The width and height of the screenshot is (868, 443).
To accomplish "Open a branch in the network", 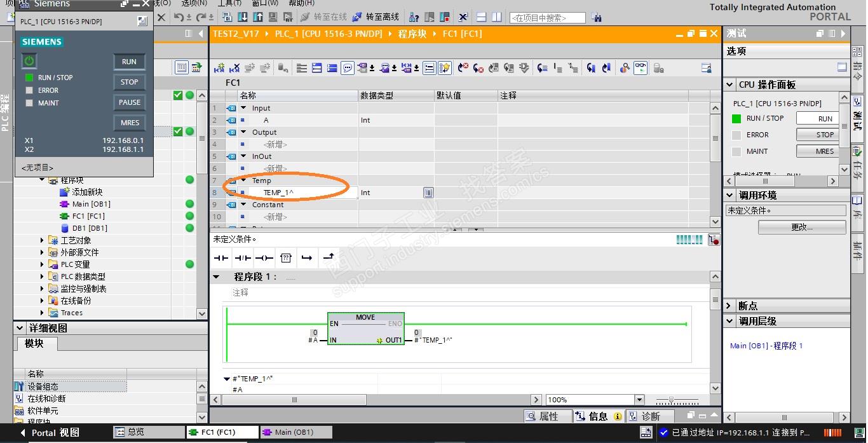I will coord(307,257).
